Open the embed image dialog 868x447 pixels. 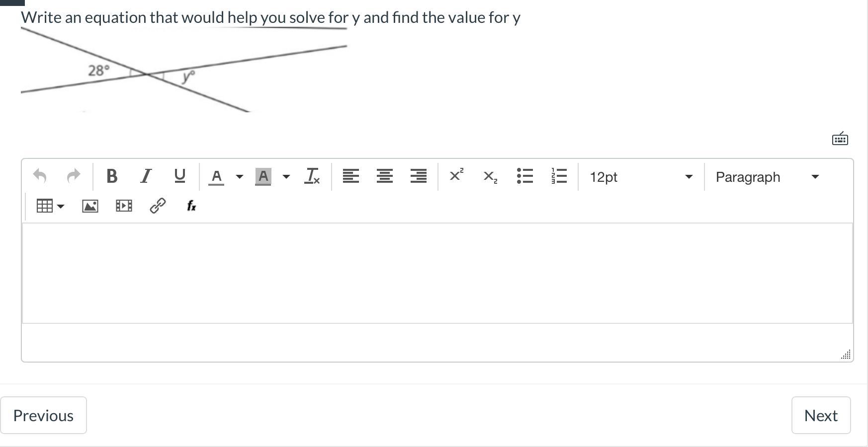[90, 206]
